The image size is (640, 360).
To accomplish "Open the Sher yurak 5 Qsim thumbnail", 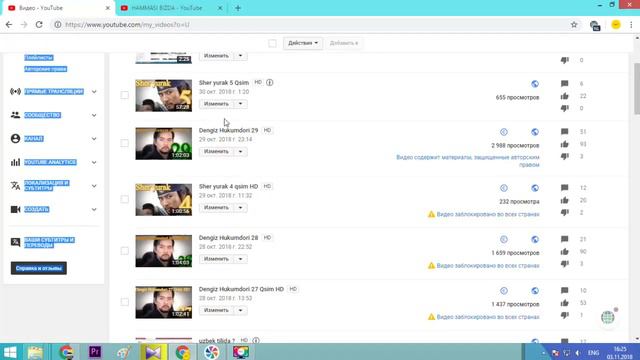I will click(164, 96).
